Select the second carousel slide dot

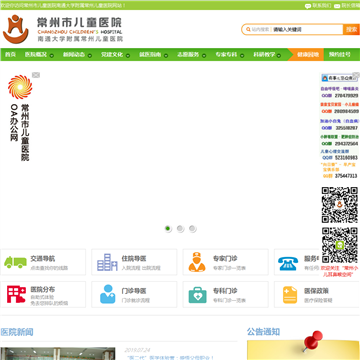click(180, 229)
